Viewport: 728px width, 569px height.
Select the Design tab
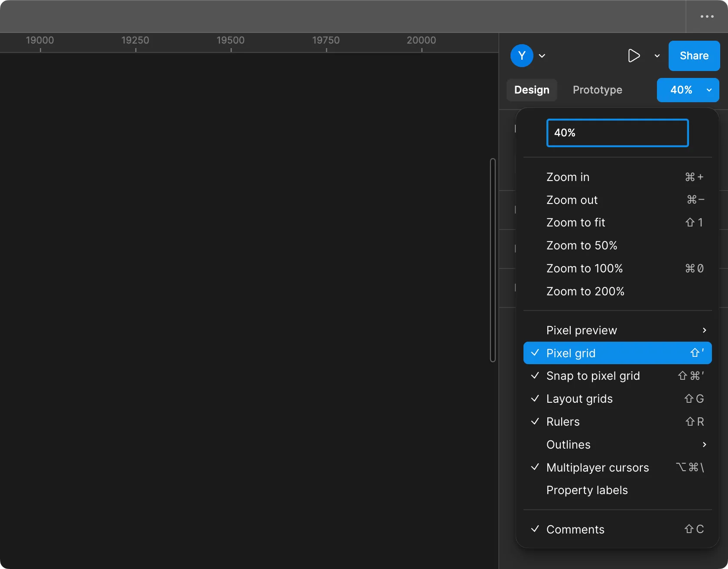coord(532,90)
